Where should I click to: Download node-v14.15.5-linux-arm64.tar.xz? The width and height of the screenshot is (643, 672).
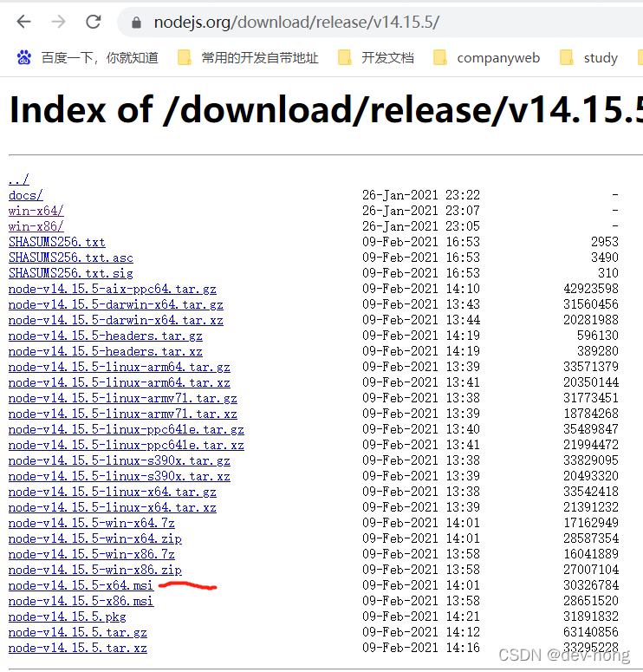click(x=119, y=382)
